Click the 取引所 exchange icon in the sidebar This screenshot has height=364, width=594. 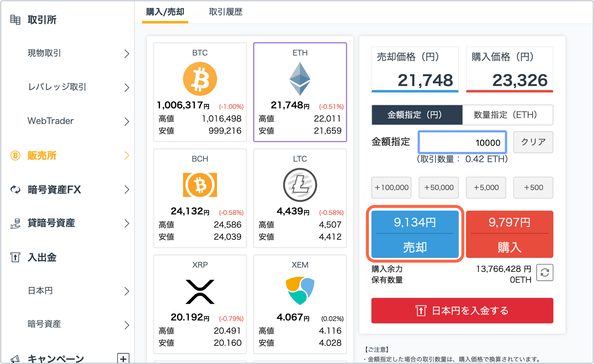[x=15, y=20]
